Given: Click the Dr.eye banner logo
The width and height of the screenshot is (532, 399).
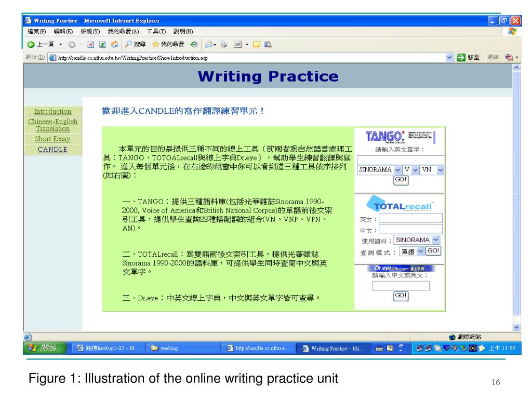Looking at the screenshot, I should coord(401,269).
